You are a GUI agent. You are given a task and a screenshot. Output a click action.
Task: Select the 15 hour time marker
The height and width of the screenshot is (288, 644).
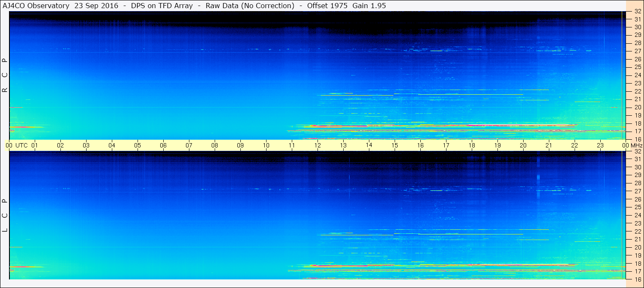[395, 145]
